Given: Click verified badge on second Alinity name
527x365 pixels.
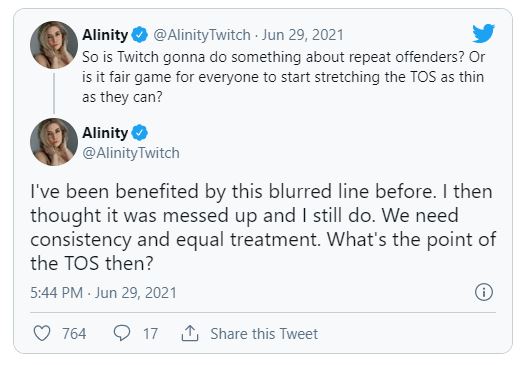Looking at the screenshot, I should 139,133.
